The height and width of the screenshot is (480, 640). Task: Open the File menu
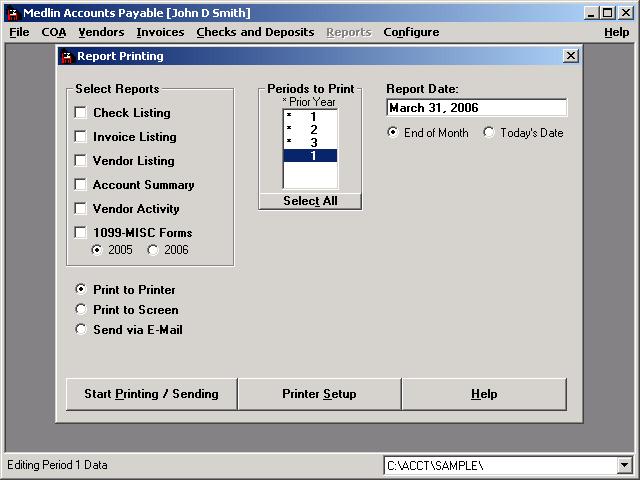point(19,32)
